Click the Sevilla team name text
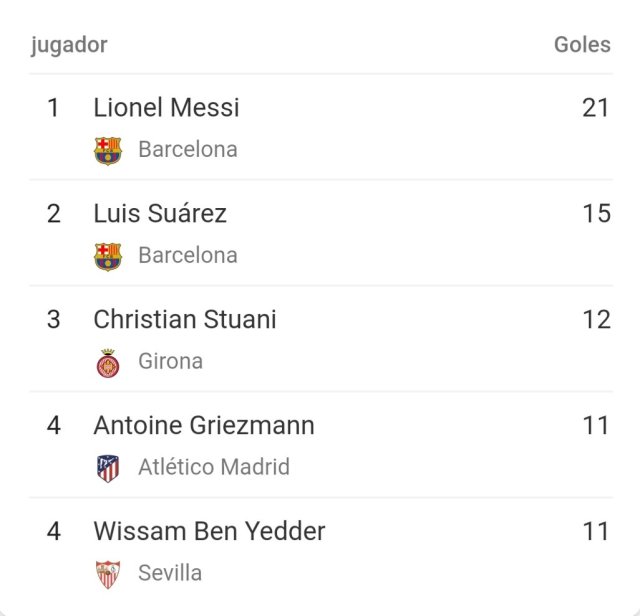The height and width of the screenshot is (616, 640). click(x=170, y=574)
